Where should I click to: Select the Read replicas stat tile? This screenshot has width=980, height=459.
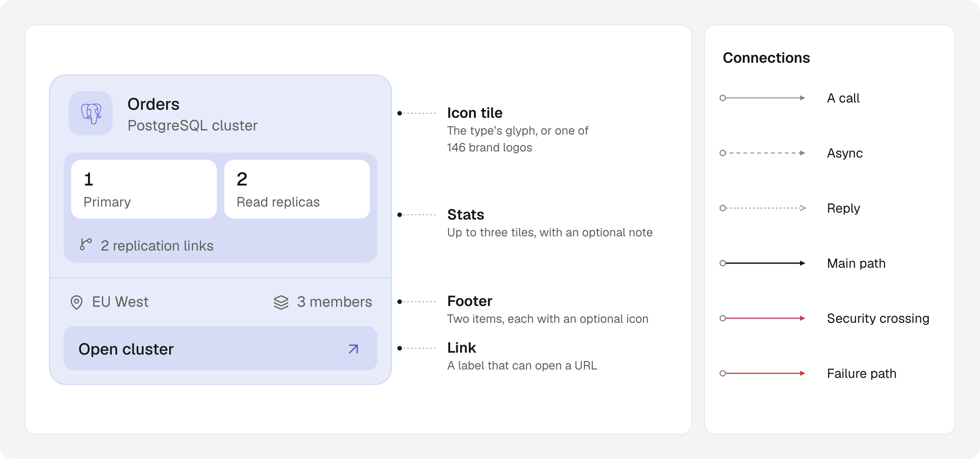[297, 189]
